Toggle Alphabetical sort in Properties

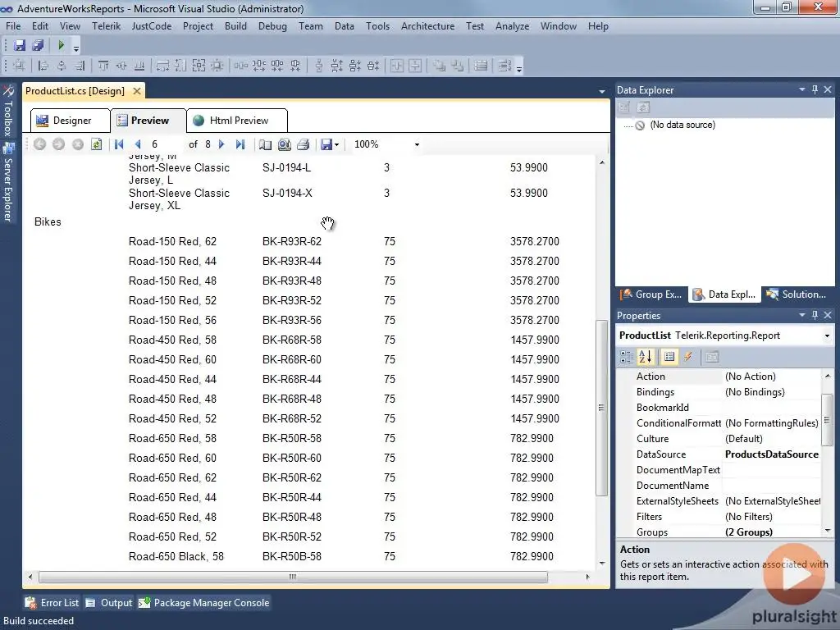point(645,357)
